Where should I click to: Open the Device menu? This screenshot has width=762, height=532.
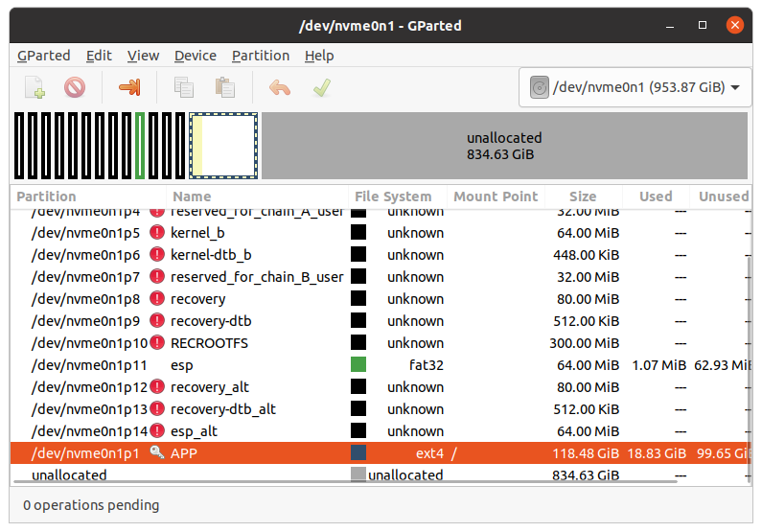(195, 56)
